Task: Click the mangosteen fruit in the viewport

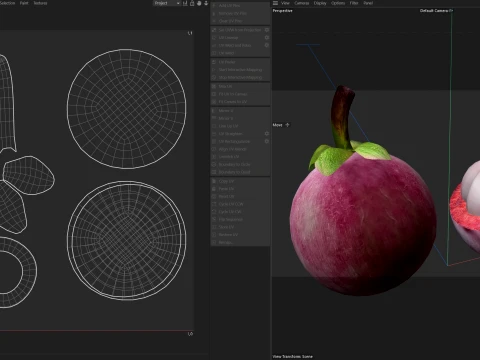Action: point(363,223)
